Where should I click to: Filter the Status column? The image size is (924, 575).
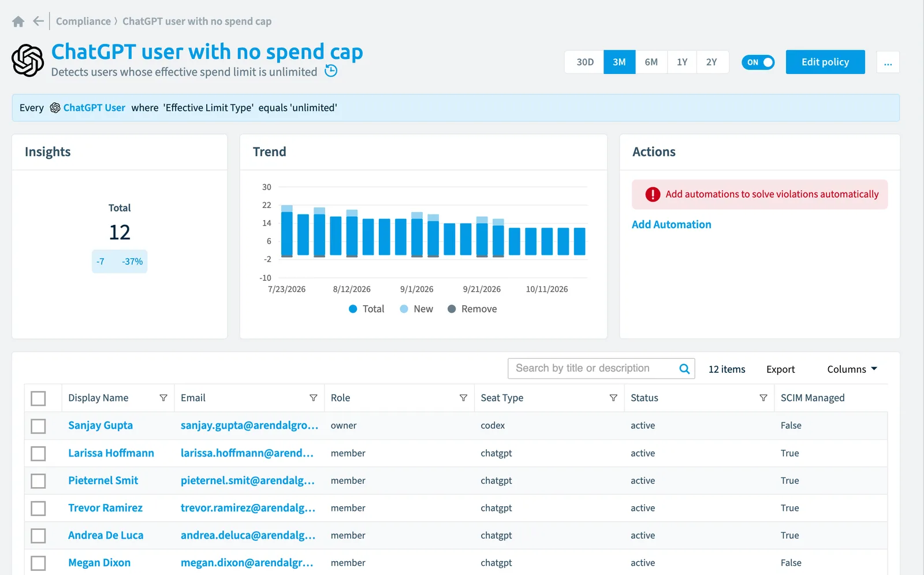pos(763,398)
